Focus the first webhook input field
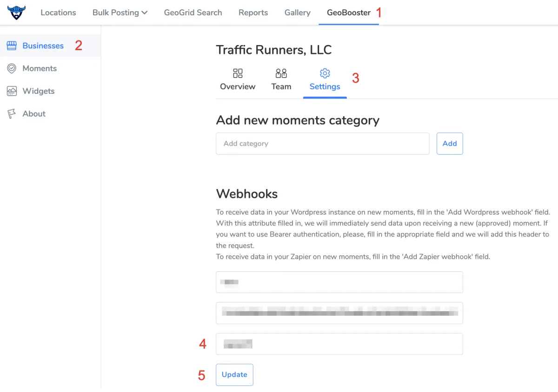This screenshot has width=558, height=392. point(339,282)
